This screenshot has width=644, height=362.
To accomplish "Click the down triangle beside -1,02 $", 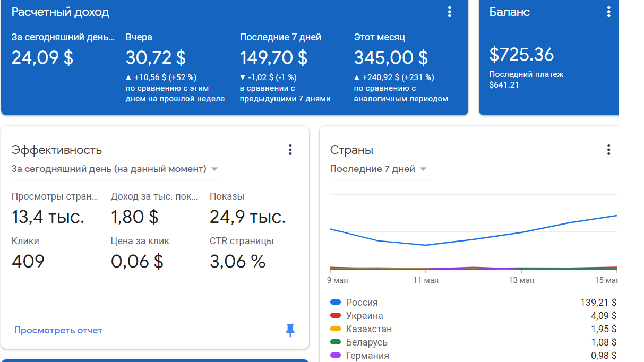I will [243, 77].
